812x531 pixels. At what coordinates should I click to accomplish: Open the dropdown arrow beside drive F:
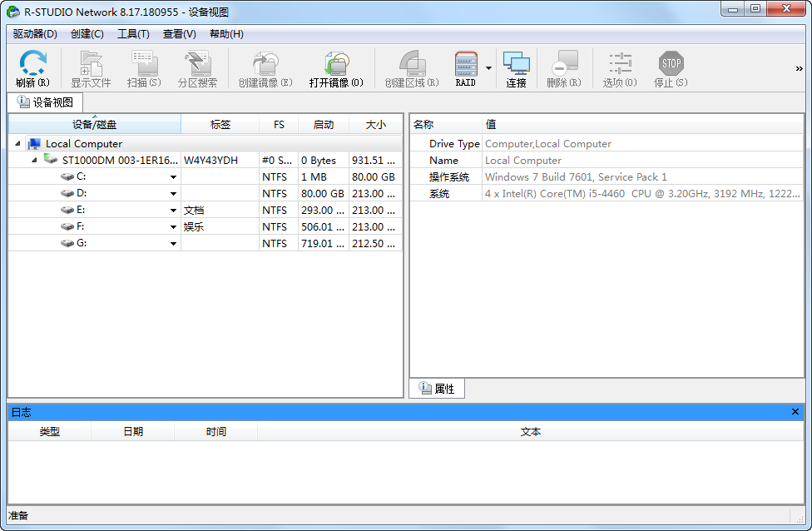click(x=174, y=227)
